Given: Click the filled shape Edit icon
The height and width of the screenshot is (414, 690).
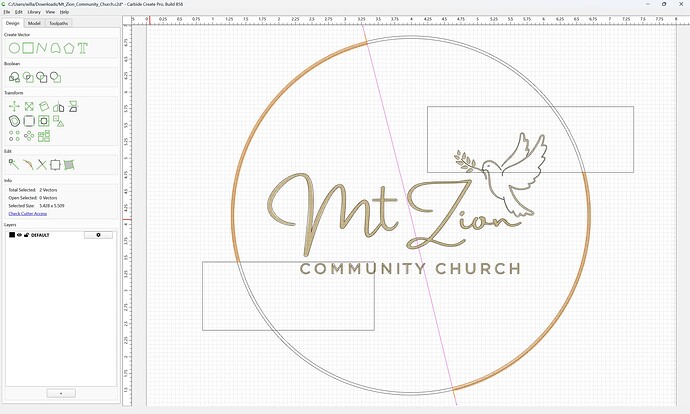Looking at the screenshot, I should click(x=69, y=165).
